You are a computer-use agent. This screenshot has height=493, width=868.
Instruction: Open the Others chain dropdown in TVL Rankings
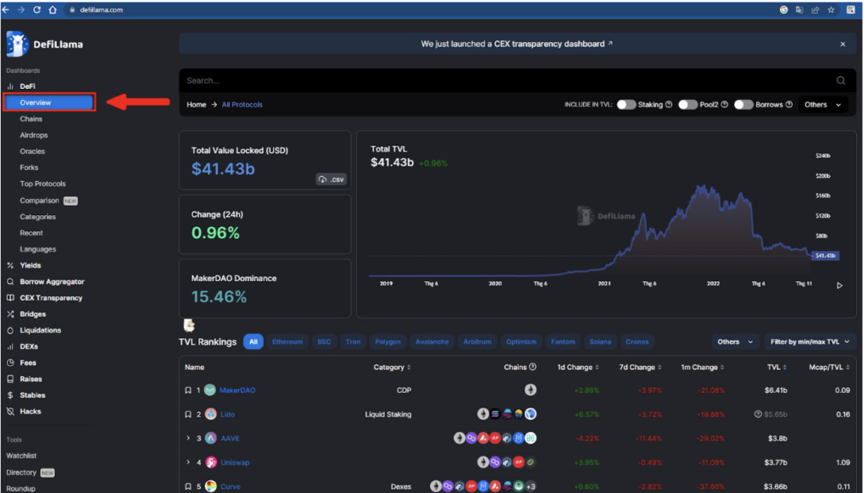(735, 342)
